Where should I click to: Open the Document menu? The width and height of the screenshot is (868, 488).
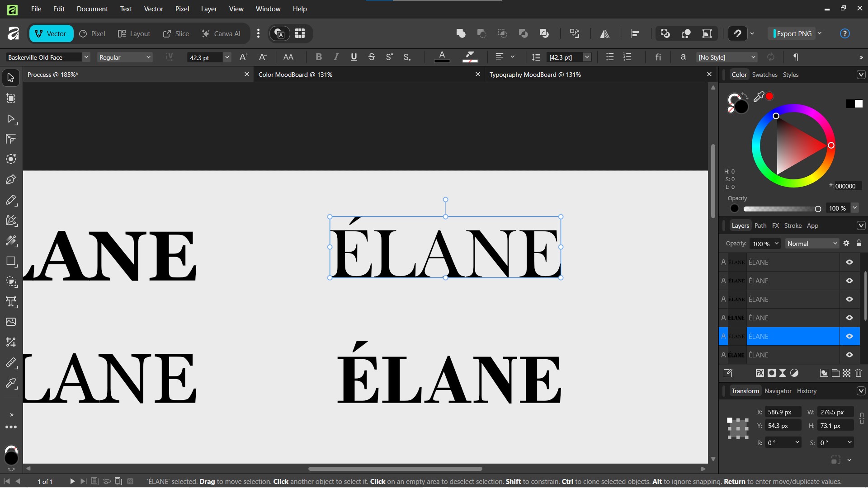tap(92, 9)
